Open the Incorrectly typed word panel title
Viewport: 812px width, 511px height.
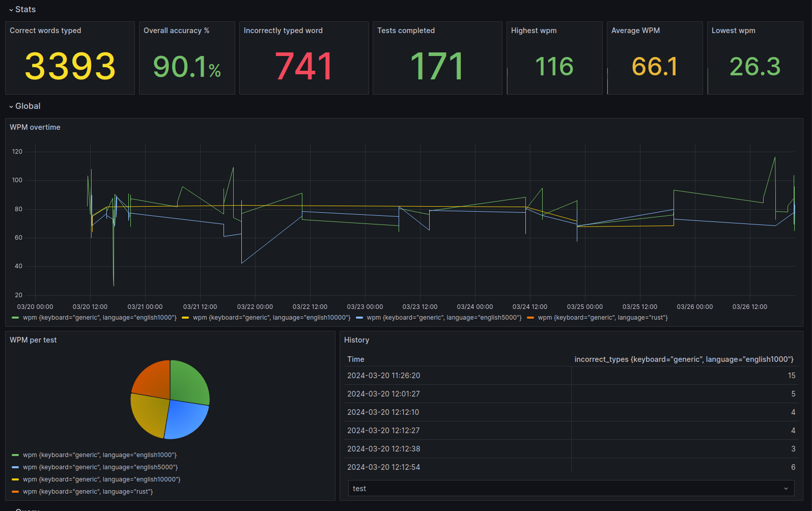coord(283,31)
